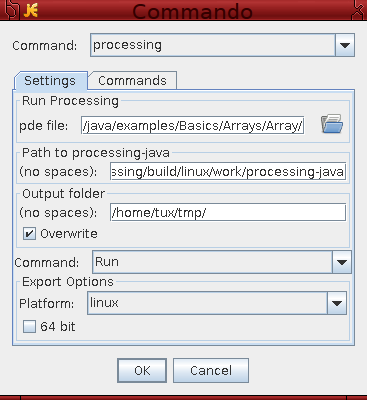Click the Run text in Command combo

point(107,262)
